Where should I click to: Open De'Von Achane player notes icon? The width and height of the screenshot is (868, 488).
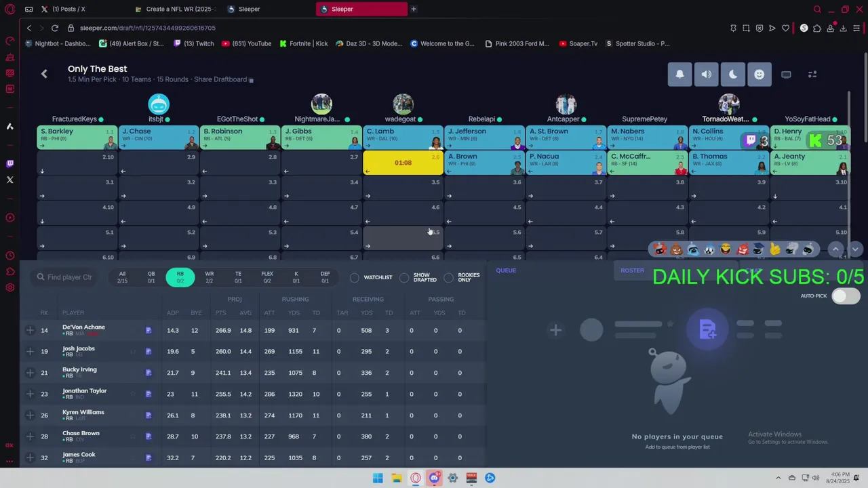149,331
